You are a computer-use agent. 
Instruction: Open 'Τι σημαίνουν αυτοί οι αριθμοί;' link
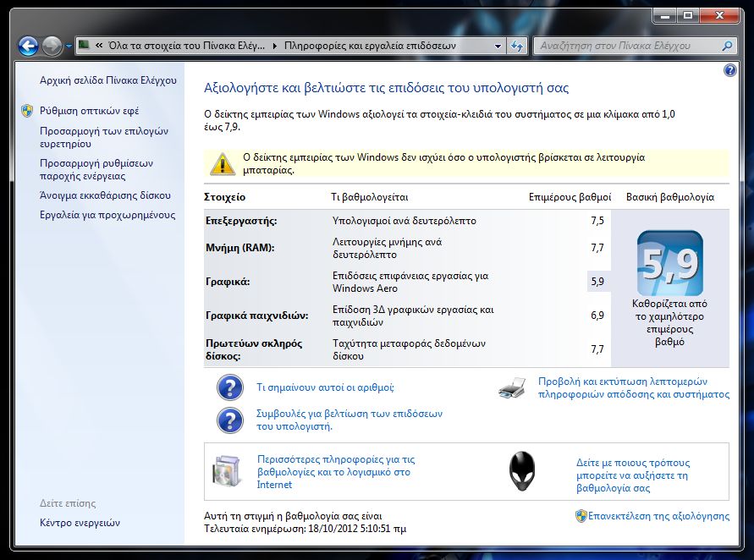tap(325, 387)
